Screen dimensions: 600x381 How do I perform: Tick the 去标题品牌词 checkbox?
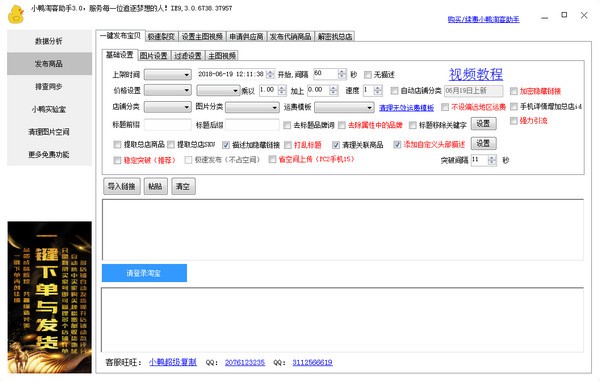coord(287,125)
